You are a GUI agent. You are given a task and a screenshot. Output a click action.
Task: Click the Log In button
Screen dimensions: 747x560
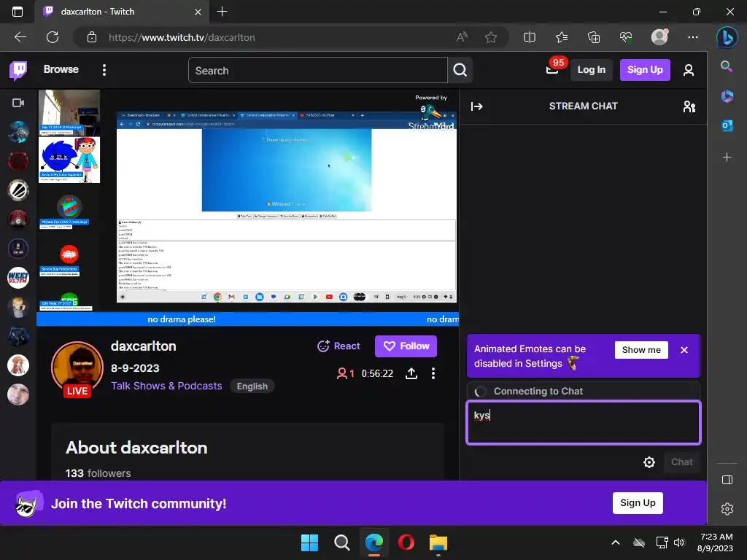click(x=591, y=70)
